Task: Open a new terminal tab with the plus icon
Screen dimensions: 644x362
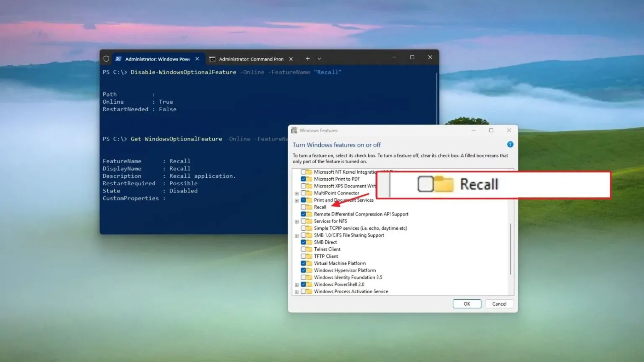Action: pyautogui.click(x=308, y=58)
